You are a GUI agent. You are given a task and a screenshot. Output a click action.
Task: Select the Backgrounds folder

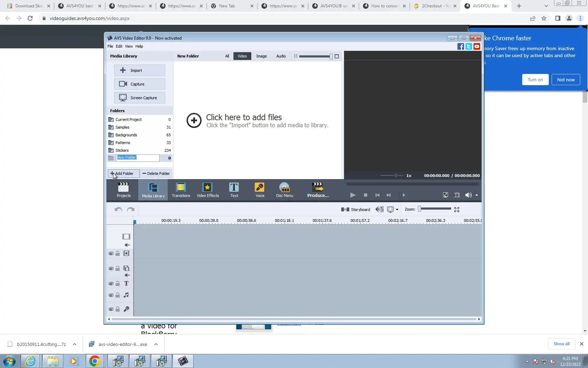click(x=140, y=135)
